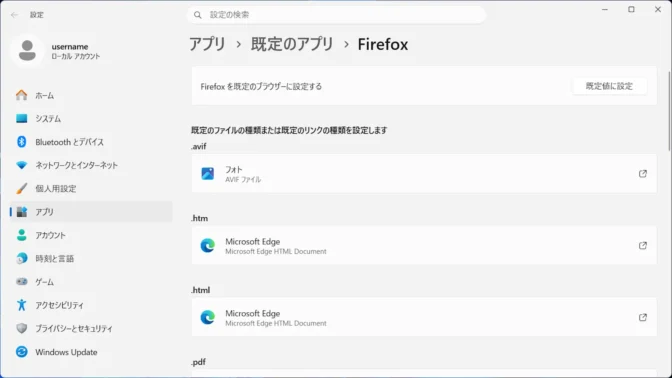Open 時刻と言語 settings
This screenshot has width=672, height=378.
tap(91, 258)
